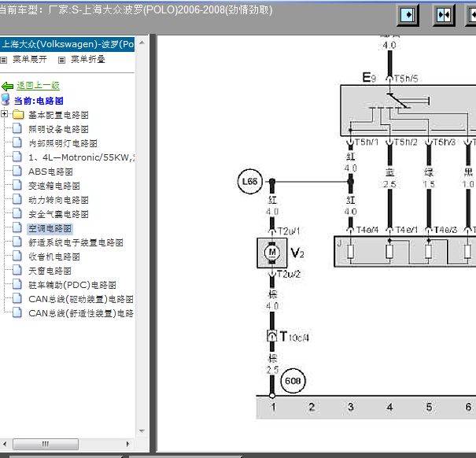Screen dimensions: 476x458
Task: Click document icon beside 内部照明灯电路图
Action: pos(17,142)
